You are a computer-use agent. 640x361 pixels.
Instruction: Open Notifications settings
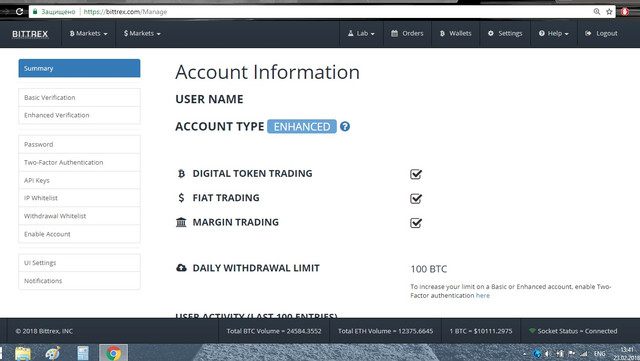tap(79, 281)
